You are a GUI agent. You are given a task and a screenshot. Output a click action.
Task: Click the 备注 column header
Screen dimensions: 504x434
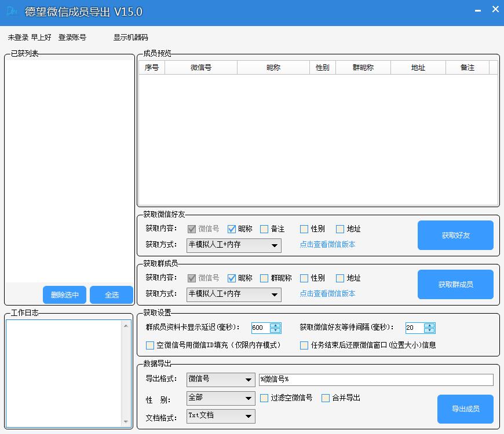468,67
